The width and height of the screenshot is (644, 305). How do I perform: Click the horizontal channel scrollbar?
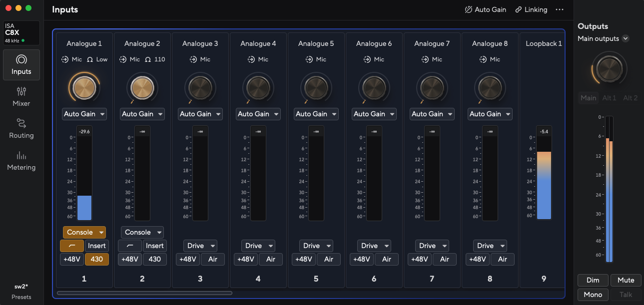coord(144,293)
